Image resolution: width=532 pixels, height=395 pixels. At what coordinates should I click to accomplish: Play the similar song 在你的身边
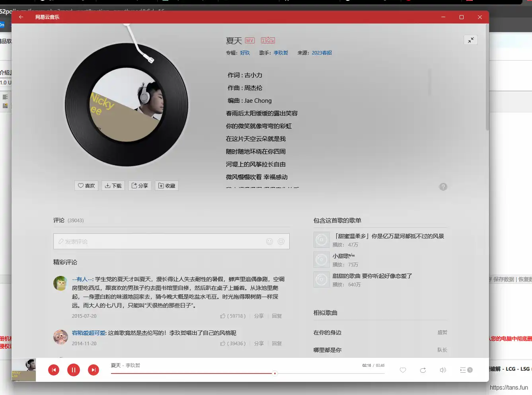pyautogui.click(x=327, y=332)
